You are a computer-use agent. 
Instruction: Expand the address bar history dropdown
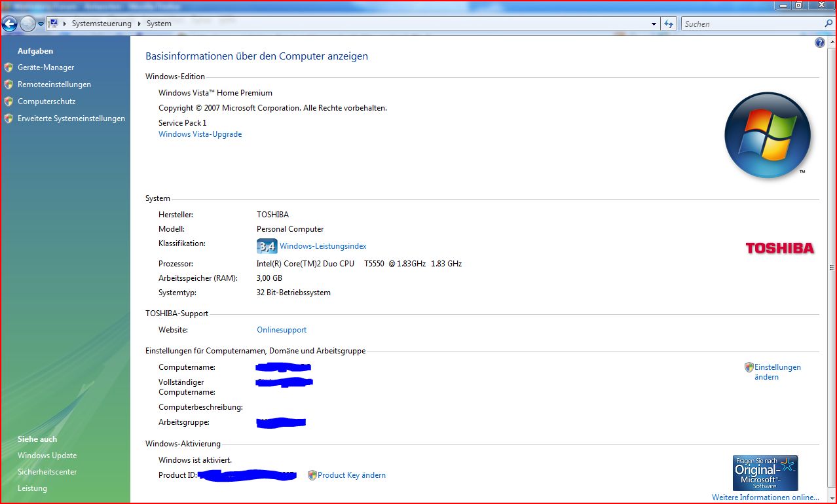pos(654,24)
